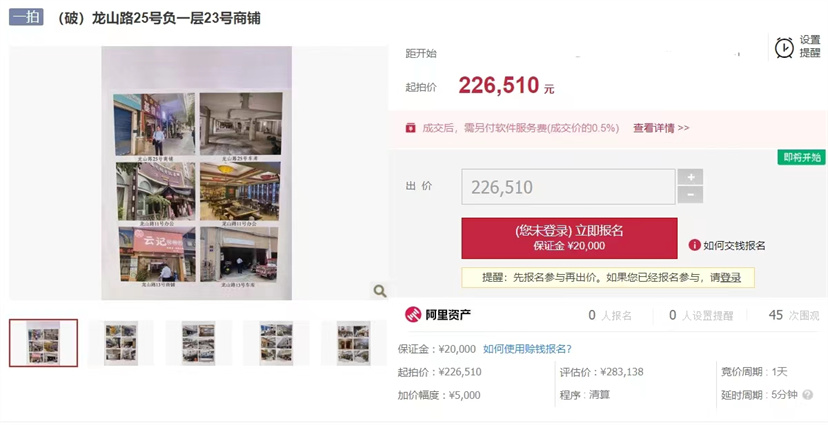Click 如何交钱报名 help text

[734, 245]
